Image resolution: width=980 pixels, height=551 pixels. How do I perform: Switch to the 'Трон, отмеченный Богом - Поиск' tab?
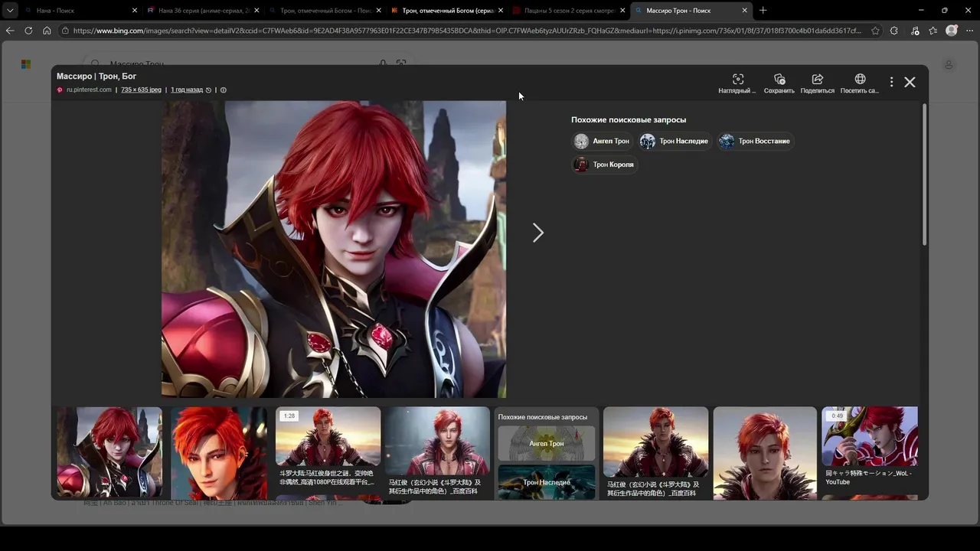tap(325, 11)
